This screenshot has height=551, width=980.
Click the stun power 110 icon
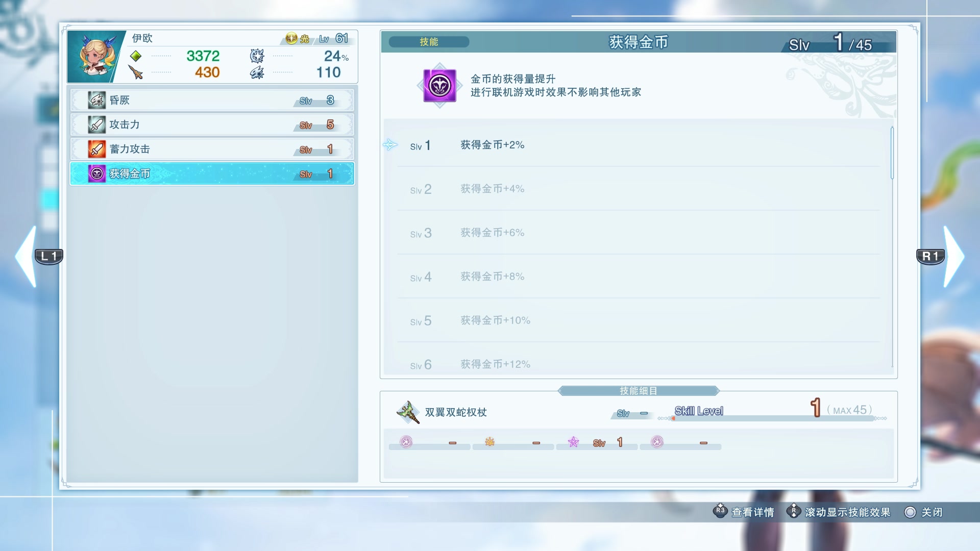pos(257,72)
